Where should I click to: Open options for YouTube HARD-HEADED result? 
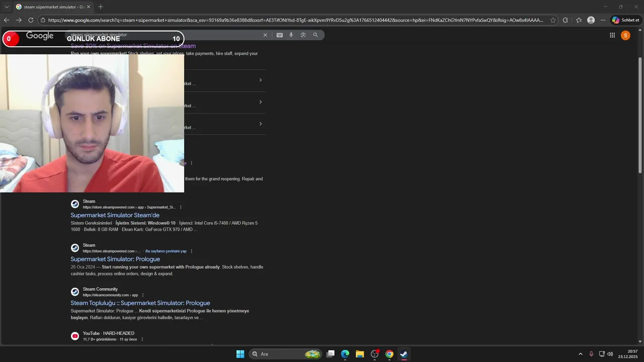(x=142, y=339)
